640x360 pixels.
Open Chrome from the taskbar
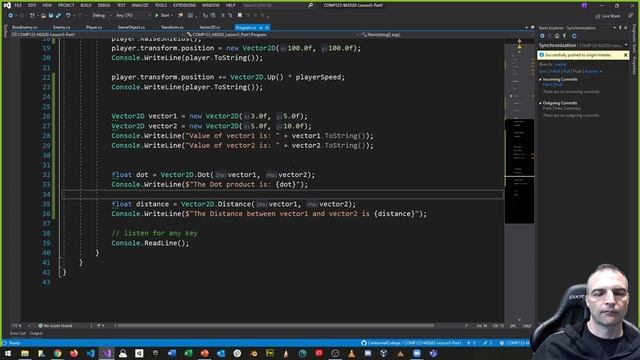(x=58, y=353)
